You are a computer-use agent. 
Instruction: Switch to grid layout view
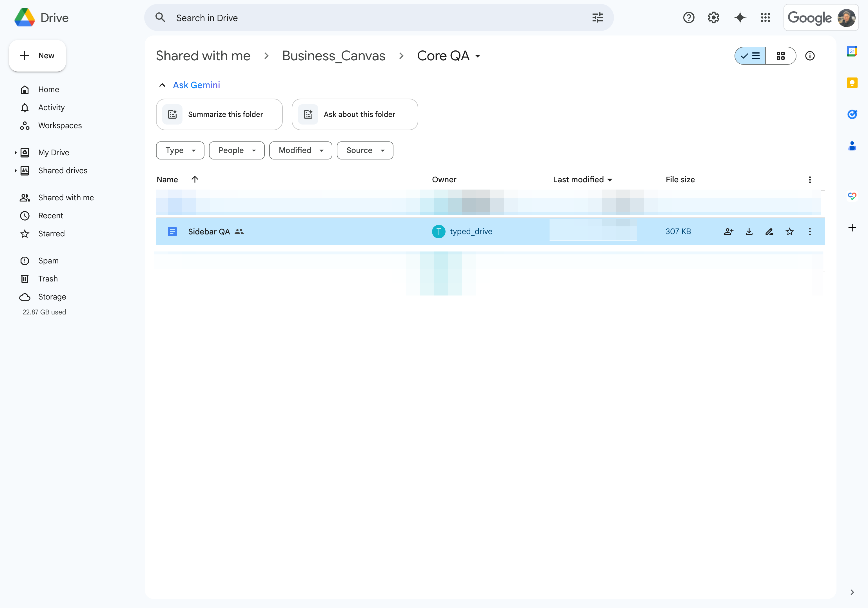[781, 56]
